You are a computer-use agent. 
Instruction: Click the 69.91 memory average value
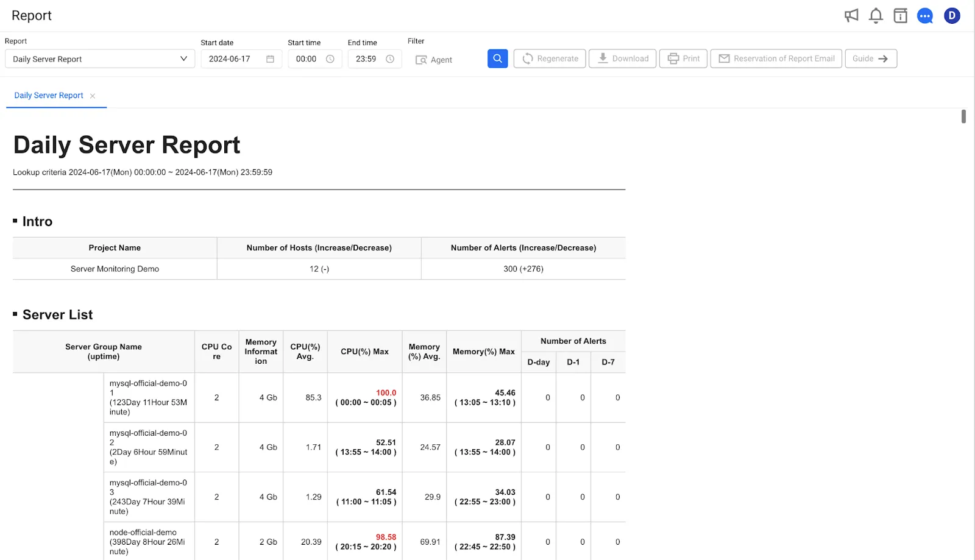tap(430, 542)
